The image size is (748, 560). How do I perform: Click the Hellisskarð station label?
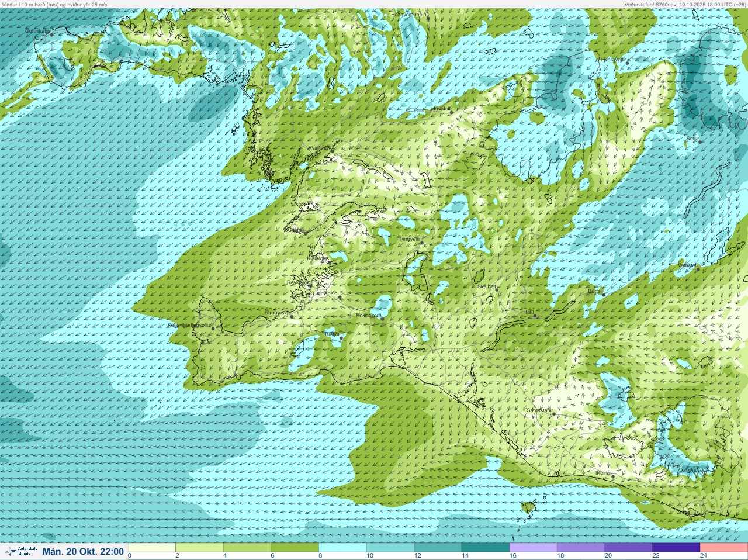click(368, 316)
